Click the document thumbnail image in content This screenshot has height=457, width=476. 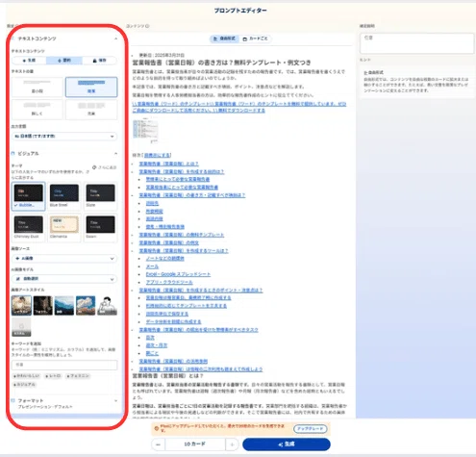pyautogui.click(x=145, y=131)
